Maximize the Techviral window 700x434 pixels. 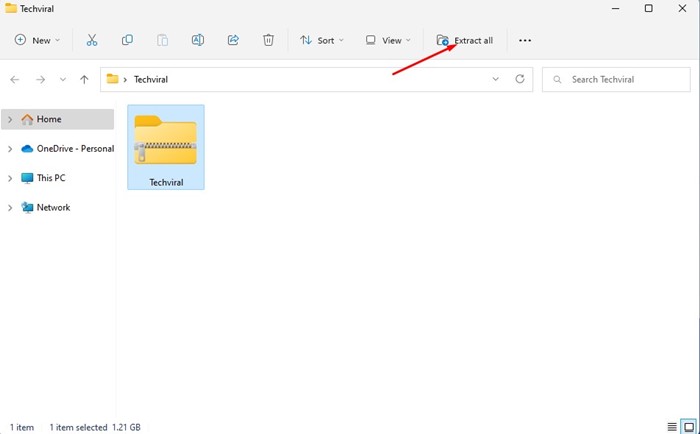tap(649, 8)
